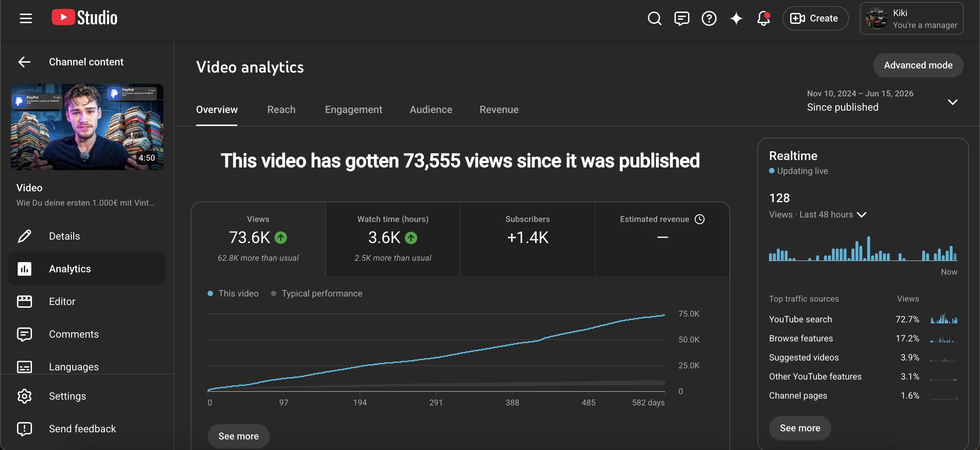The image size is (980, 450).
Task: Click See more in the Realtime panel
Action: [800, 428]
